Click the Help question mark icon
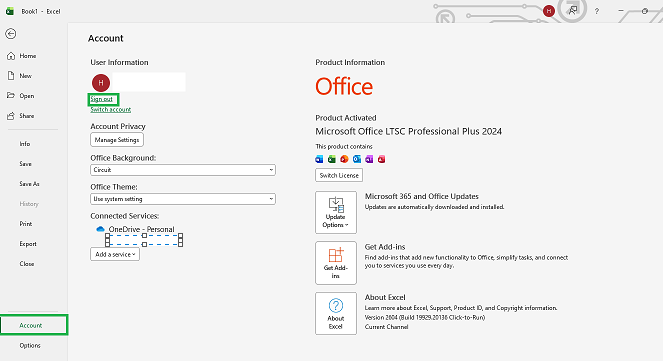 pos(597,11)
